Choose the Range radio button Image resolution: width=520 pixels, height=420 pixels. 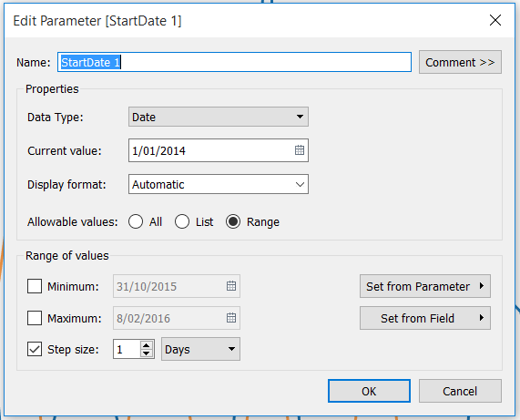click(233, 221)
